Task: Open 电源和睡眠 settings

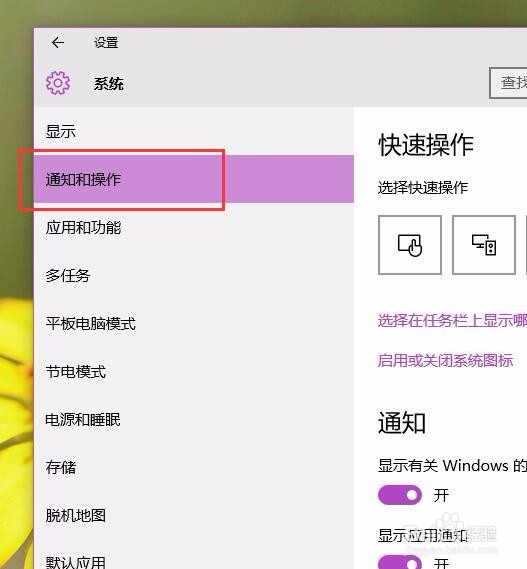Action: point(194,419)
